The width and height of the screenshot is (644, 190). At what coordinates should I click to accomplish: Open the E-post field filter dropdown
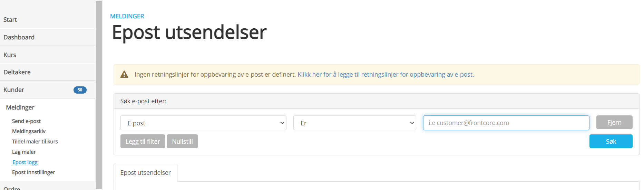pos(203,123)
